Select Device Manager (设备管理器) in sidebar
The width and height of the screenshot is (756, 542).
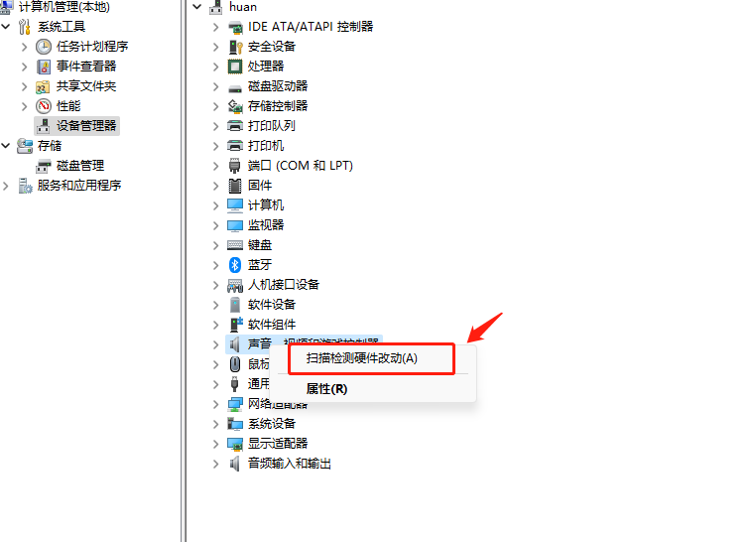77,126
